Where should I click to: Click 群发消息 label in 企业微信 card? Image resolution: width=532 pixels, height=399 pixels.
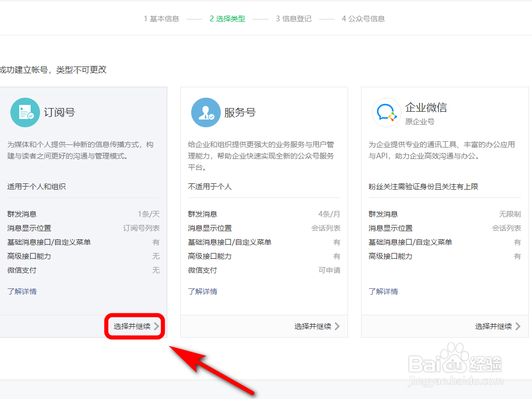pyautogui.click(x=383, y=214)
